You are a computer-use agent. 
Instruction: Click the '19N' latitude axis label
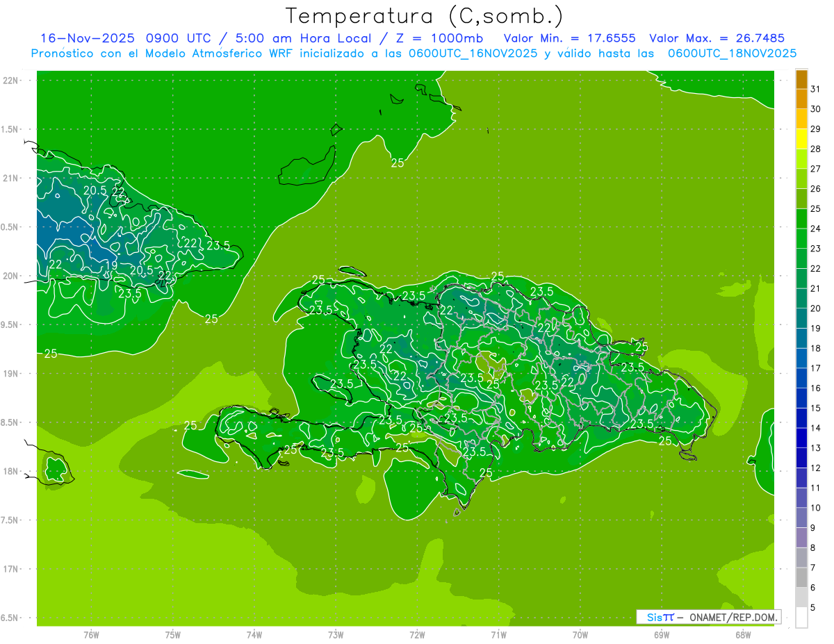[x=12, y=374]
